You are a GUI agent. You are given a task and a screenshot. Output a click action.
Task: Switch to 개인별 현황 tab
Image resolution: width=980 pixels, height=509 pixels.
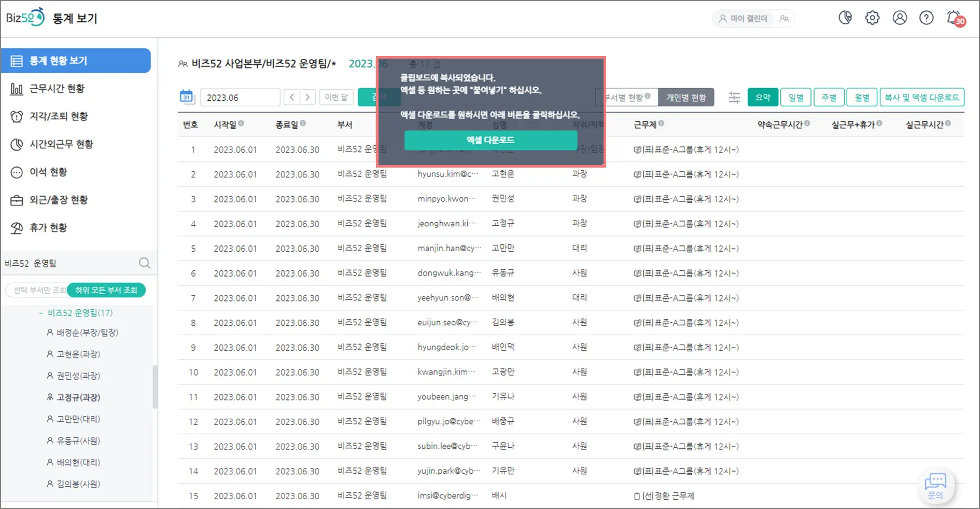[x=686, y=97]
